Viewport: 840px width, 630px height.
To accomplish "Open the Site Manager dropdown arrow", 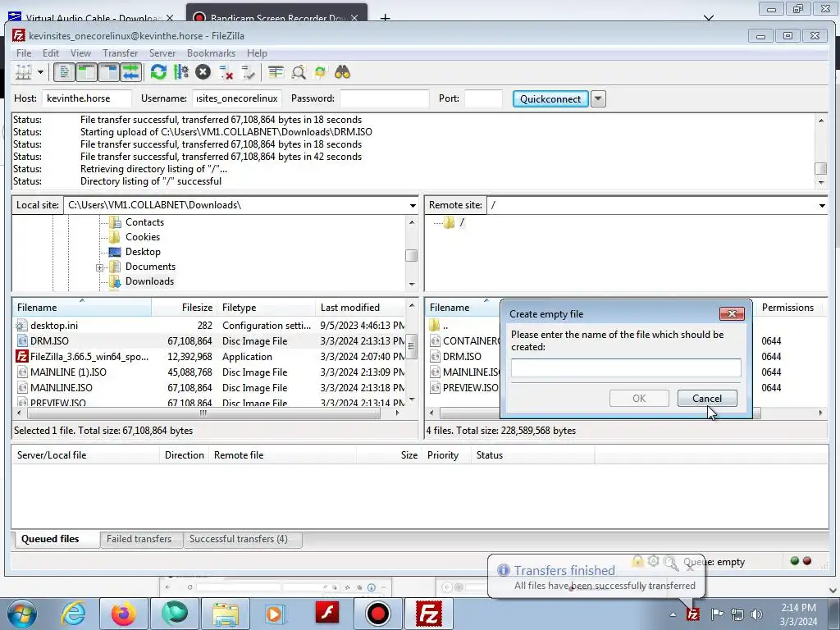I will (x=40, y=72).
